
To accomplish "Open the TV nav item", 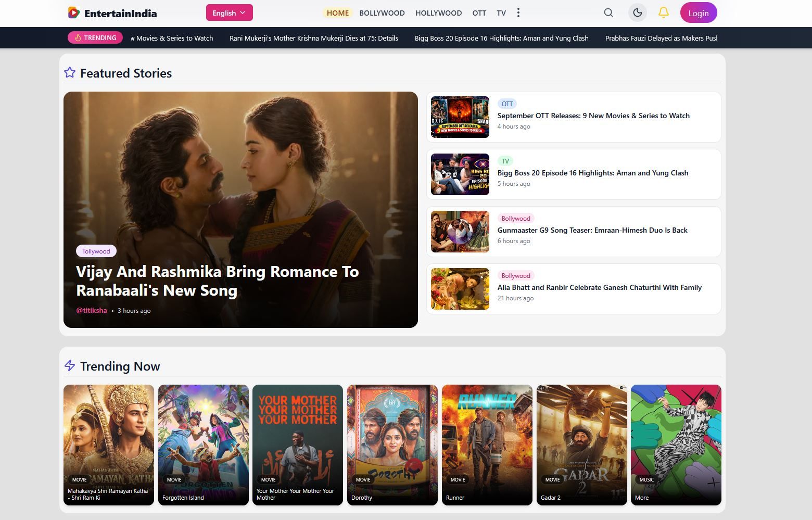I will pyautogui.click(x=501, y=13).
